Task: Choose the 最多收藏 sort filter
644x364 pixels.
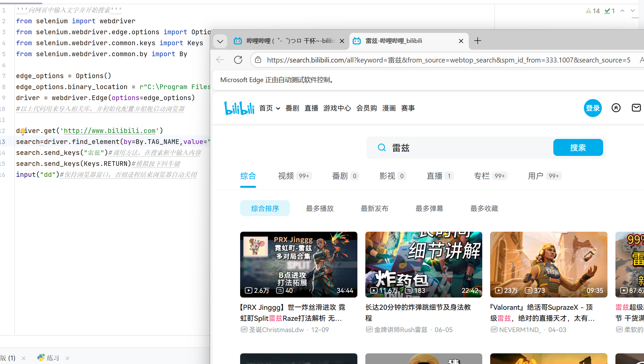Action: 484,208
